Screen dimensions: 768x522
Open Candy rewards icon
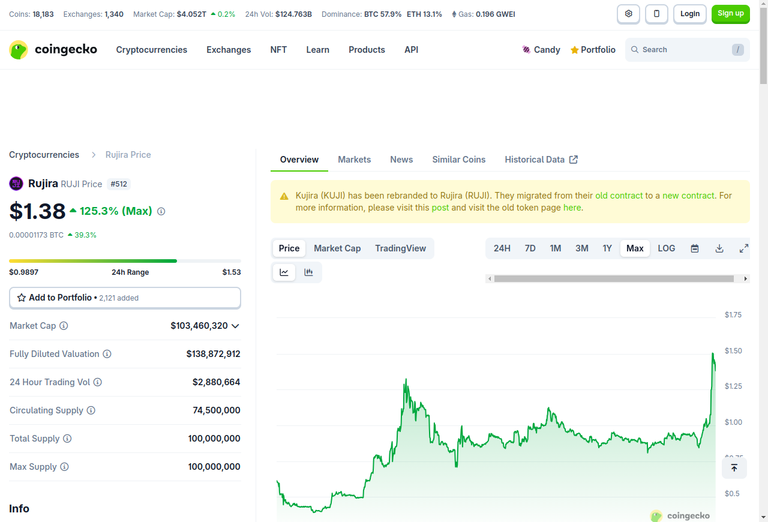click(x=526, y=49)
